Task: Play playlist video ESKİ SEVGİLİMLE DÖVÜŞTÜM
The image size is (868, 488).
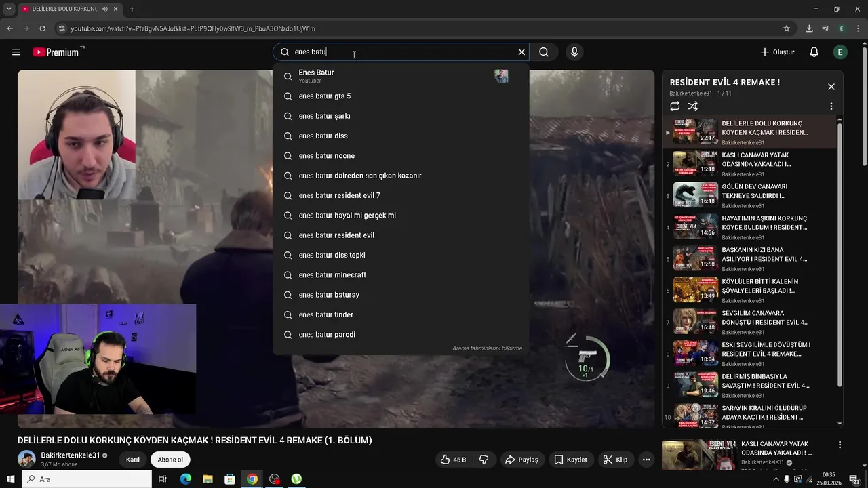Action: [749, 354]
